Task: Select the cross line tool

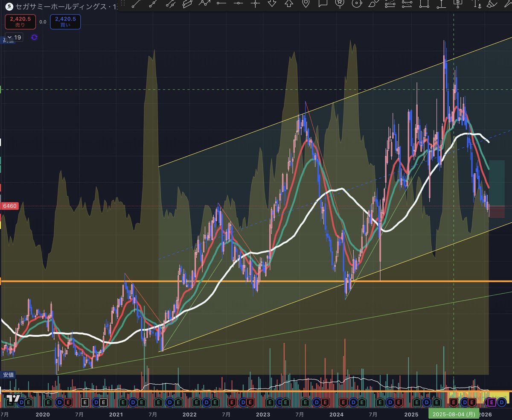Action: pos(255,4)
